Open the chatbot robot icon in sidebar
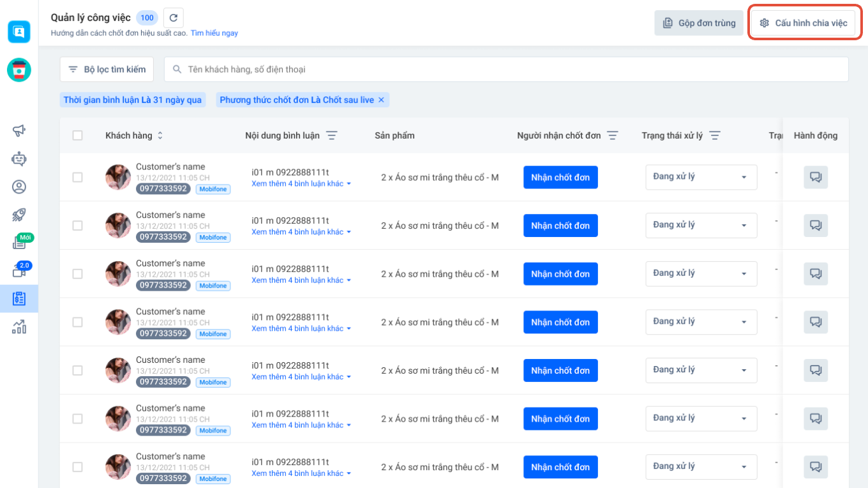The image size is (868, 488). tap(19, 158)
